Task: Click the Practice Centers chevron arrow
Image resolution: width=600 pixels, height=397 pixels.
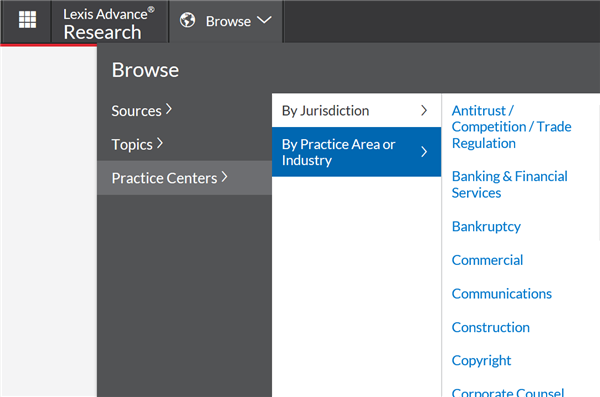Action: 225,177
